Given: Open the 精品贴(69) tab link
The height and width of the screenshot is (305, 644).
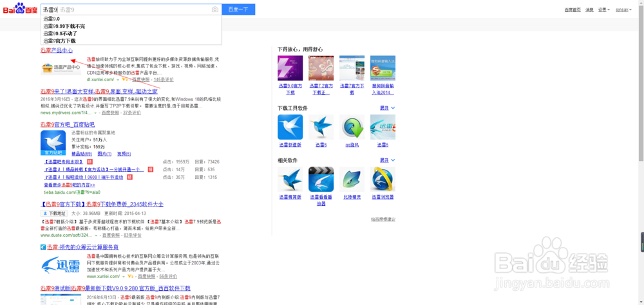Looking at the screenshot, I should [x=82, y=154].
